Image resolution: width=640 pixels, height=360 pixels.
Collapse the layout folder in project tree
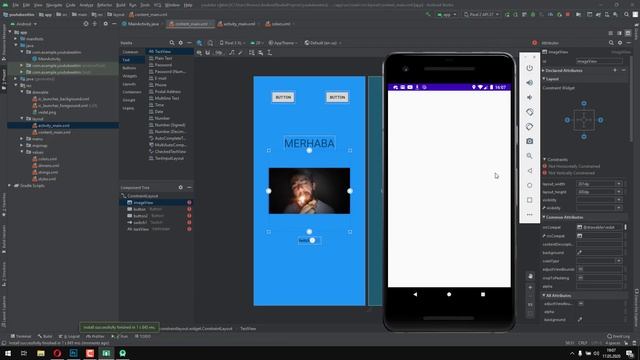(x=22, y=119)
